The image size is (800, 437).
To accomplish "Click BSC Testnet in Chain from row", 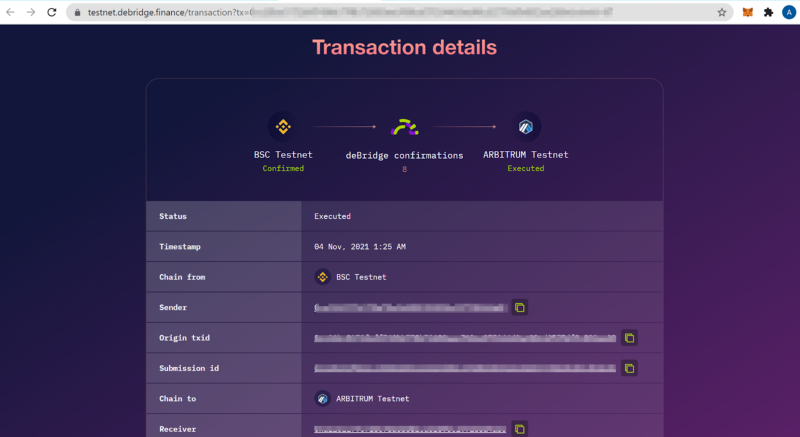I will click(x=360, y=277).
